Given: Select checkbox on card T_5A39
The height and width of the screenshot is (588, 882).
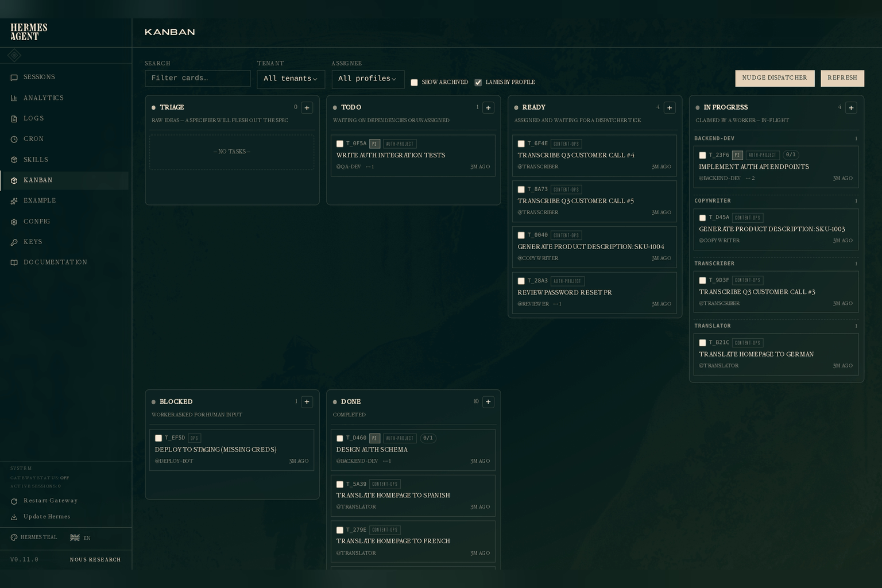Looking at the screenshot, I should [x=340, y=485].
